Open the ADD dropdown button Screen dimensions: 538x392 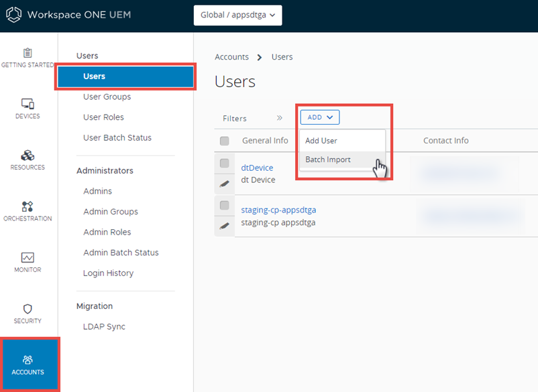click(x=320, y=117)
